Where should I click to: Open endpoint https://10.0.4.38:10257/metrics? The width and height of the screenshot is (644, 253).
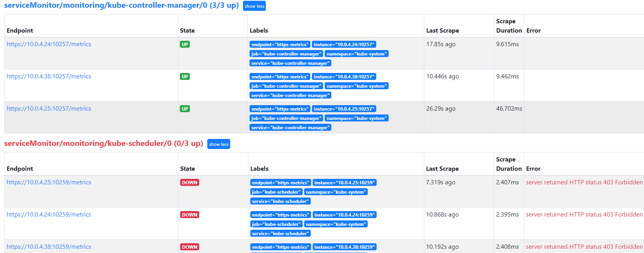pos(49,76)
